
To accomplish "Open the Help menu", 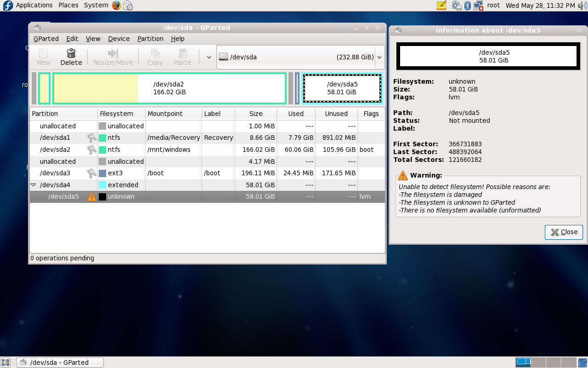I will (x=178, y=39).
